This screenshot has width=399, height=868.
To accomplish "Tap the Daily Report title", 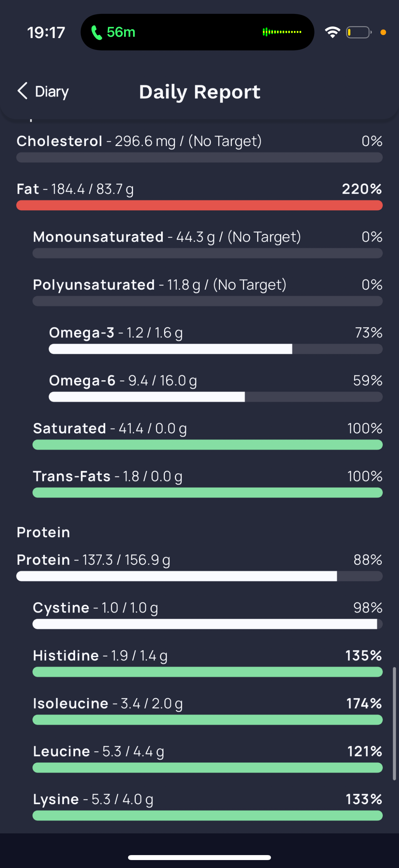I will click(x=200, y=92).
